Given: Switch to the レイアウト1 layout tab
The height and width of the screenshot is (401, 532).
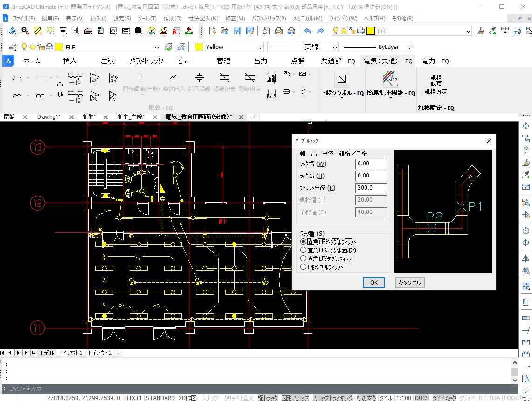Looking at the screenshot, I should tap(70, 353).
